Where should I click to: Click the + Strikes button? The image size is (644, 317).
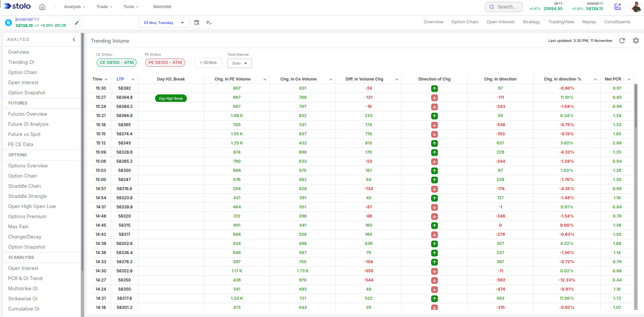pyautogui.click(x=208, y=63)
